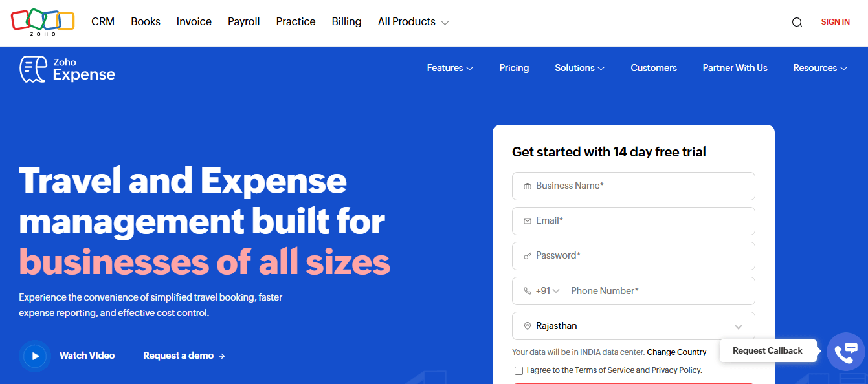This screenshot has height=384, width=868.
Task: Switch to the Pricing page
Action: pos(514,67)
